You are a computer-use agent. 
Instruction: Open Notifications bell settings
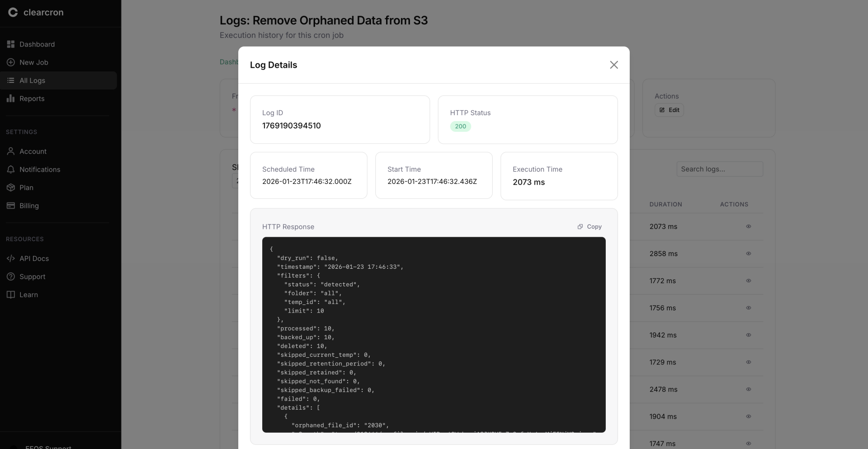(11, 169)
